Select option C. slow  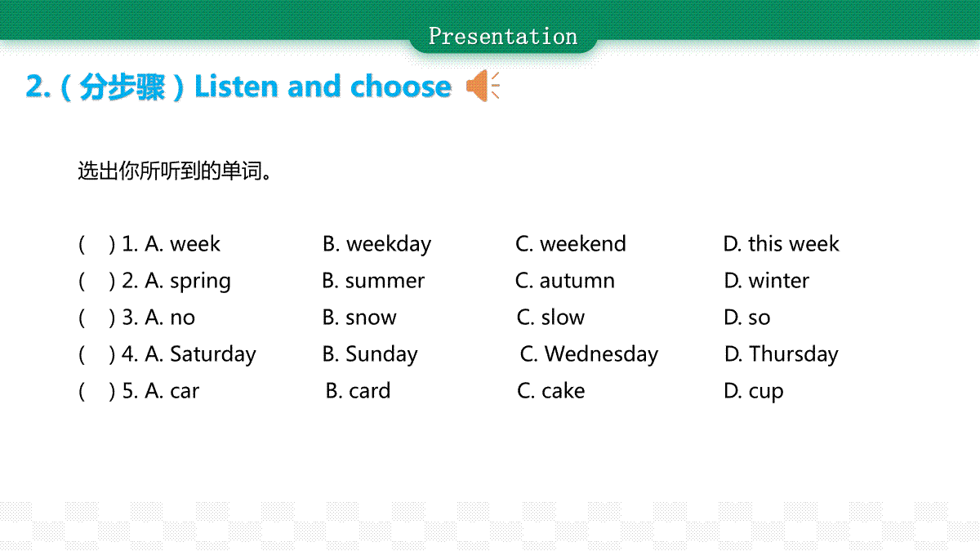point(551,318)
